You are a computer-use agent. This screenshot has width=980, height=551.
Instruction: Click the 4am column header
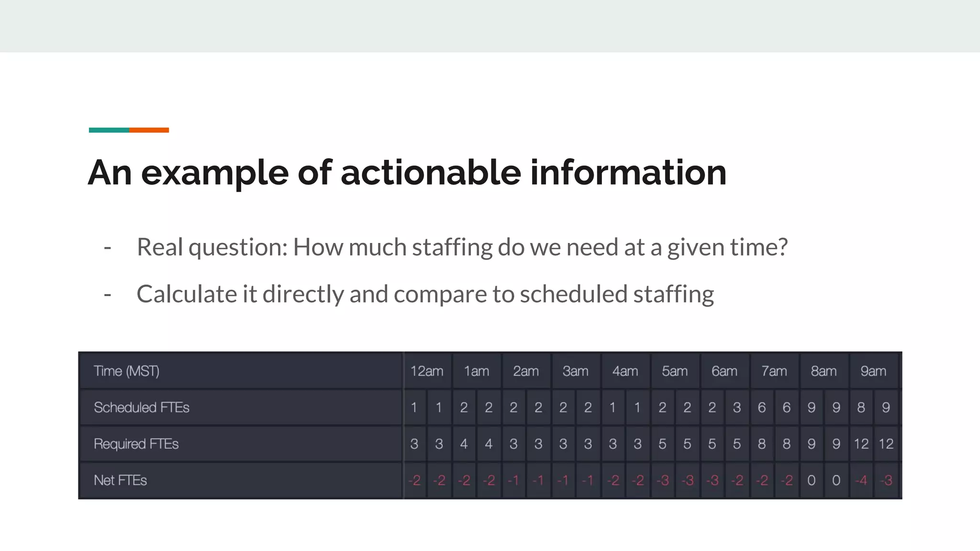click(625, 371)
